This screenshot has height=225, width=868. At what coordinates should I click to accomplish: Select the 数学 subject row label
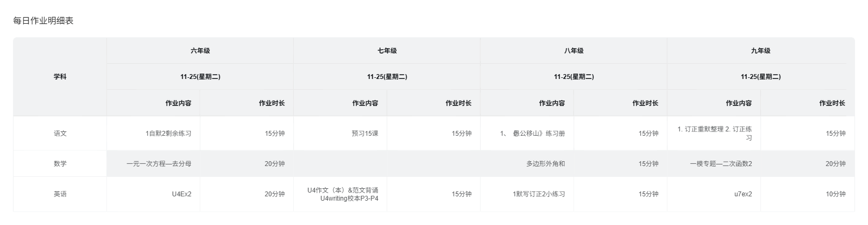pyautogui.click(x=60, y=164)
